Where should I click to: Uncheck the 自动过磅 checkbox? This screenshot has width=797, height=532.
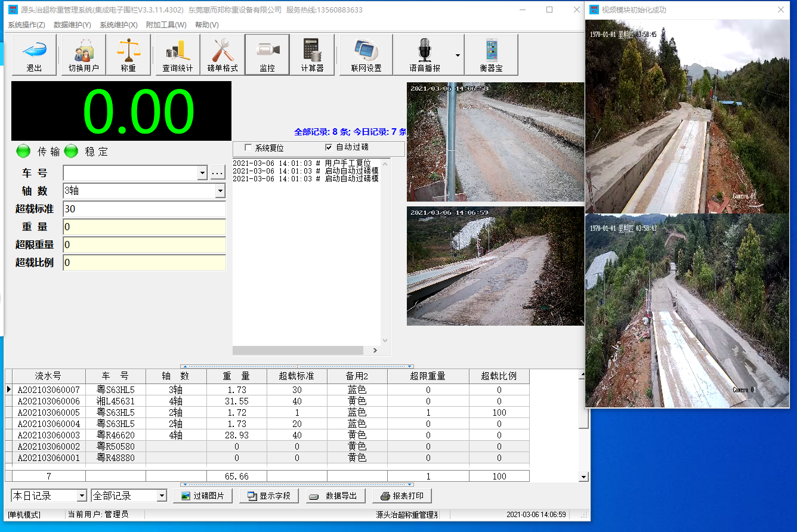click(328, 148)
